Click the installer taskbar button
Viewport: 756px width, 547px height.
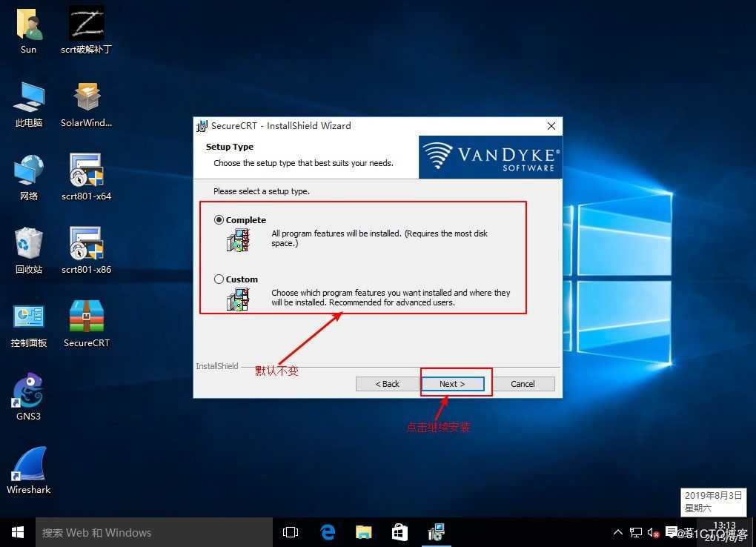point(437,532)
